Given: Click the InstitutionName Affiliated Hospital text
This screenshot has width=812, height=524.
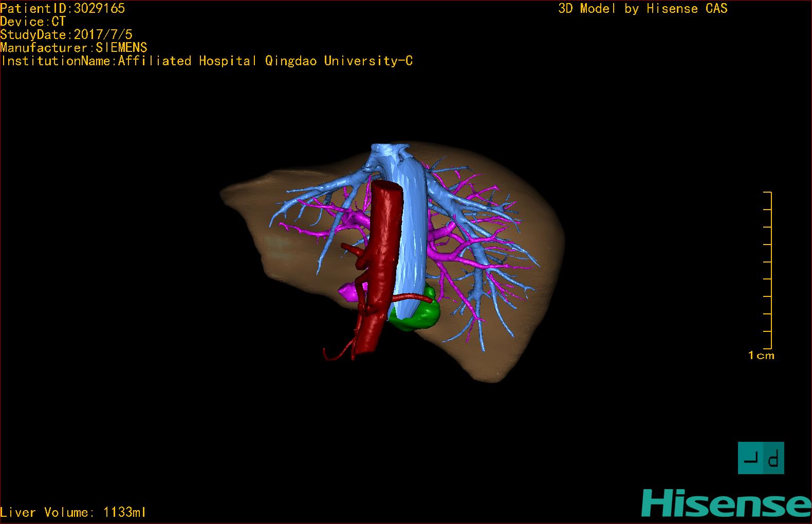Looking at the screenshot, I should (207, 61).
